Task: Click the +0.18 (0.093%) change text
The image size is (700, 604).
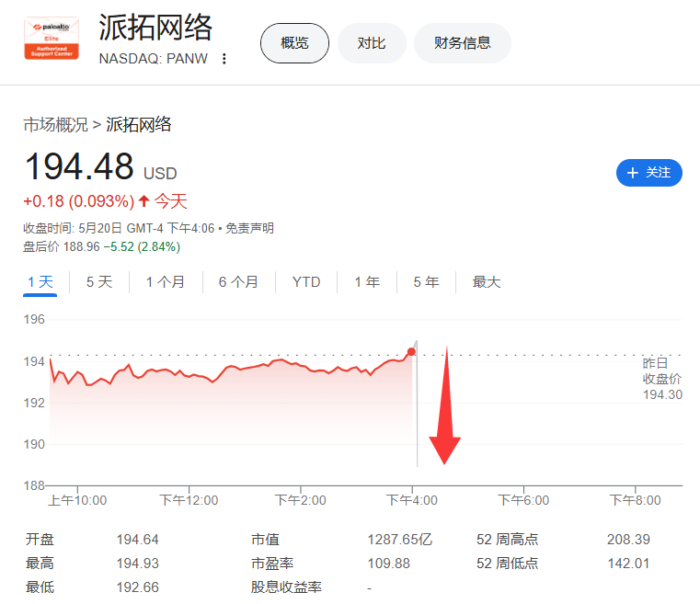Action: 79,201
